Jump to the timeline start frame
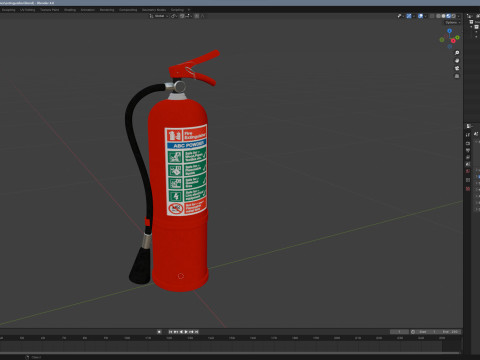This screenshot has height=360, width=480. [170, 332]
